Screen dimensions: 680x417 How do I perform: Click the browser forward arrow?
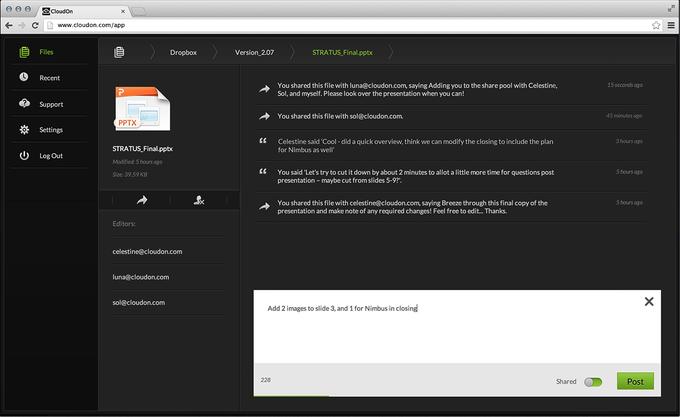22,26
